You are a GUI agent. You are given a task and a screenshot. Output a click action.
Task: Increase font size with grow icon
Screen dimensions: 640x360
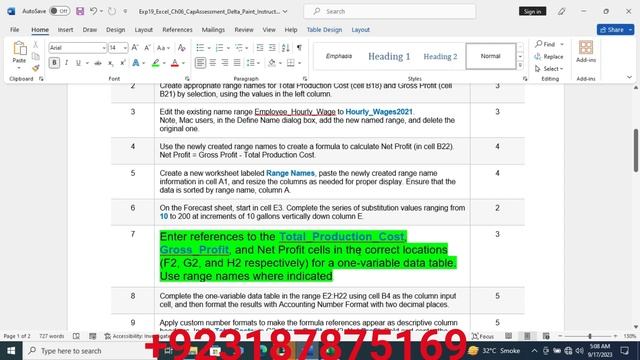[x=135, y=48]
